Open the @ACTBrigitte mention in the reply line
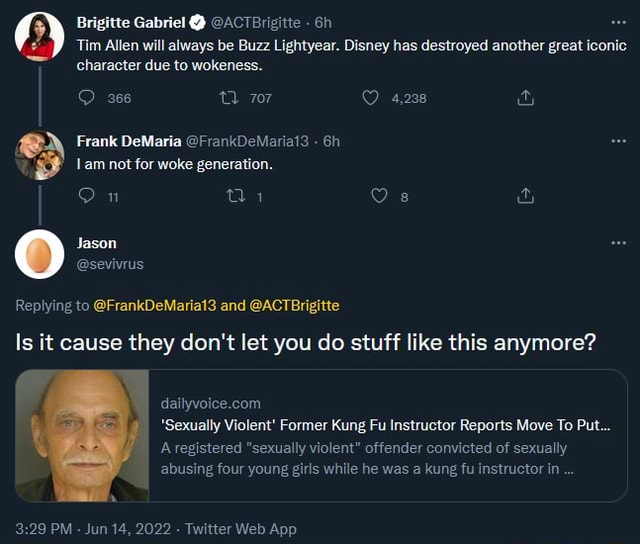Screen dimensions: 640x544 (294, 305)
